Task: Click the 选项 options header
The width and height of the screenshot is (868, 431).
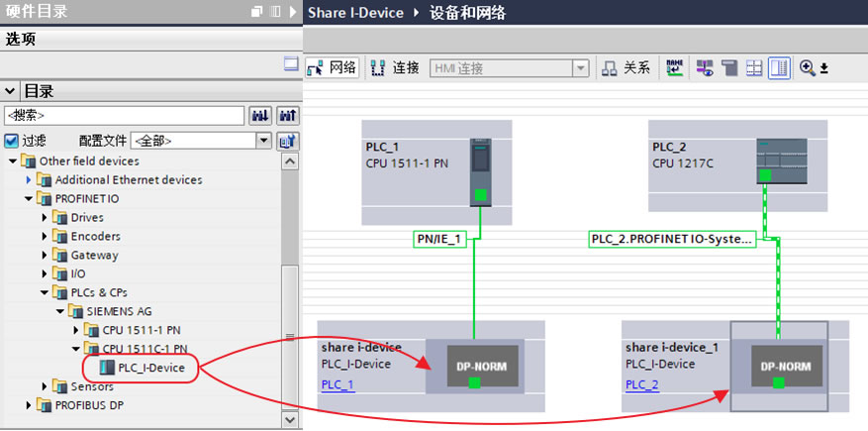Action: [x=21, y=39]
